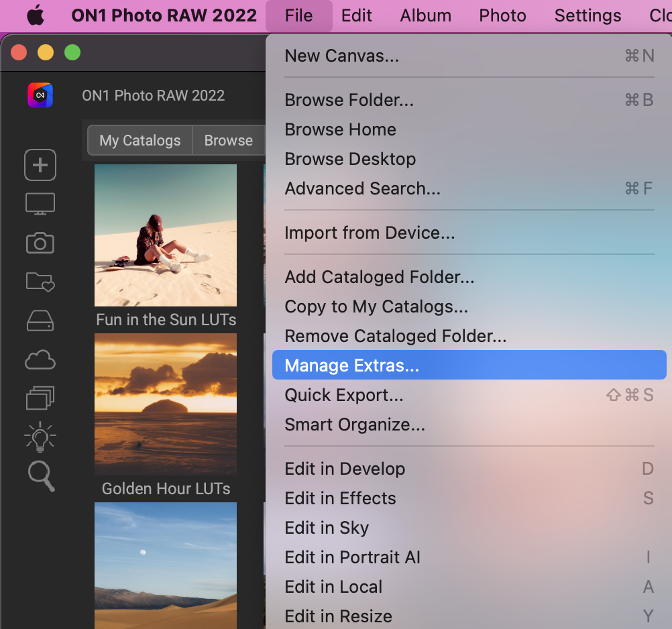Open the camera import icon in the sidebar
This screenshot has height=629, width=672.
tap(40, 243)
